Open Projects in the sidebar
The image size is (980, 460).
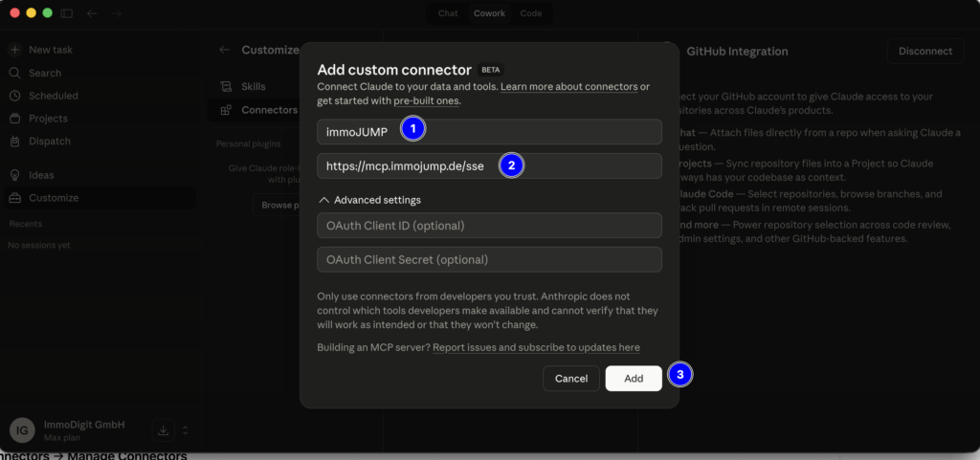(15, 119)
